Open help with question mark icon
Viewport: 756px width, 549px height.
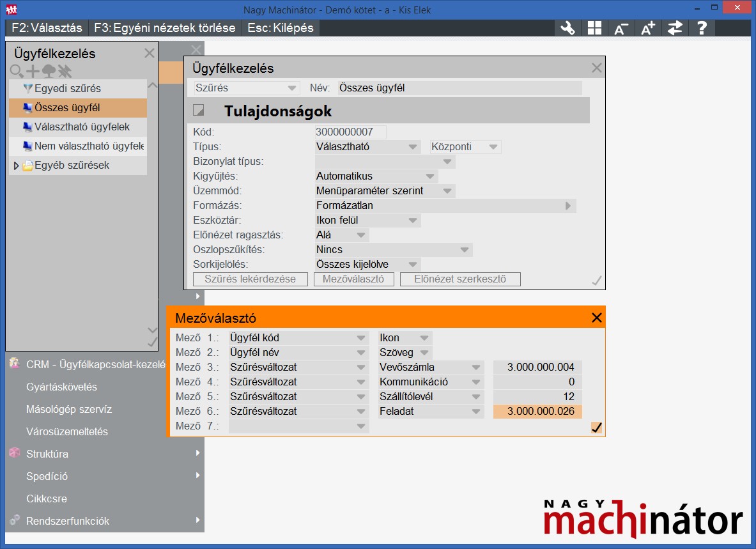coord(702,28)
